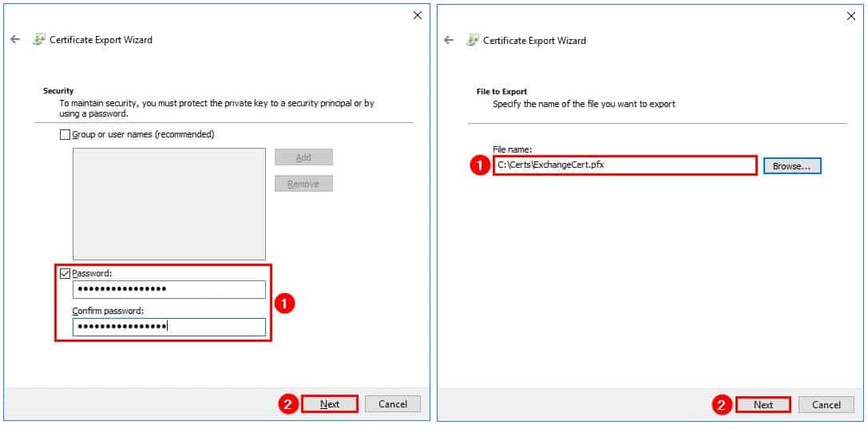868x429 pixels.
Task: Click red step 1 marker beside File name
Action: click(479, 165)
